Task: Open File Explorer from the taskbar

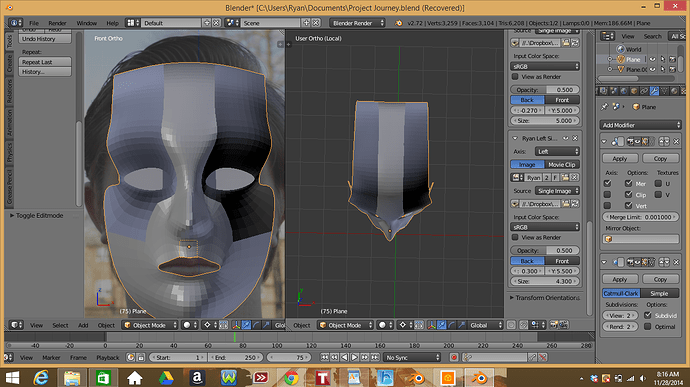Action: [x=72, y=378]
